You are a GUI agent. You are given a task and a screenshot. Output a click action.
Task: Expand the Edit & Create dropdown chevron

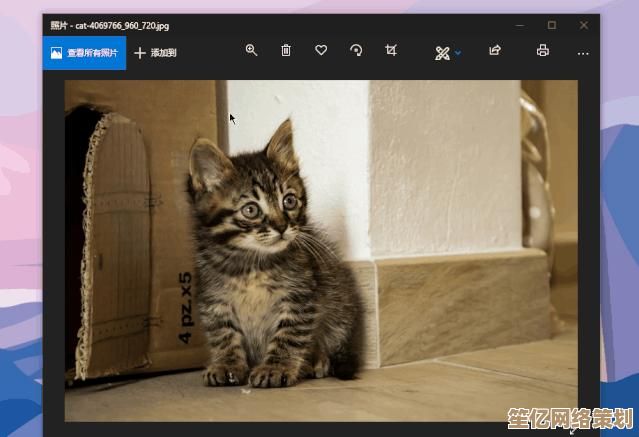point(458,53)
